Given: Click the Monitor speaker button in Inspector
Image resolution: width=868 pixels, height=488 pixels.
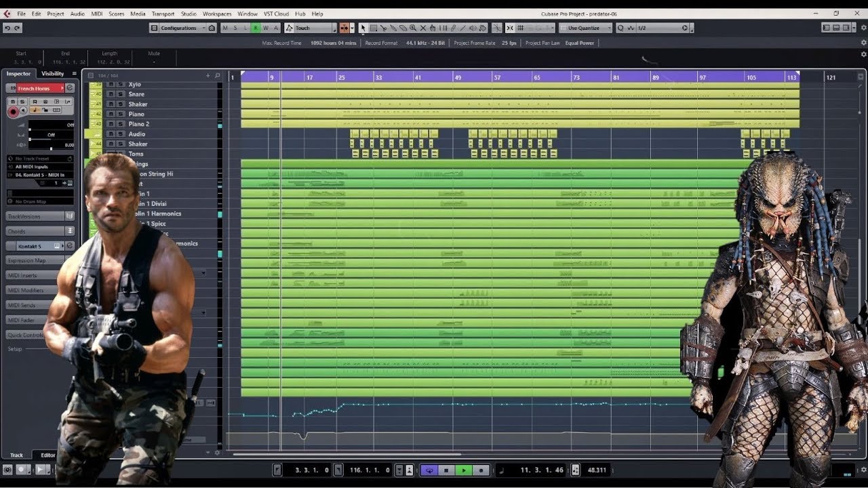Looking at the screenshot, I should pos(24,110).
